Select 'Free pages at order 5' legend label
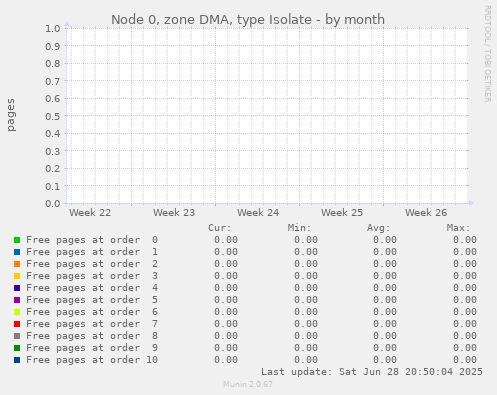Image resolution: width=497 pixels, height=395 pixels. (x=92, y=300)
